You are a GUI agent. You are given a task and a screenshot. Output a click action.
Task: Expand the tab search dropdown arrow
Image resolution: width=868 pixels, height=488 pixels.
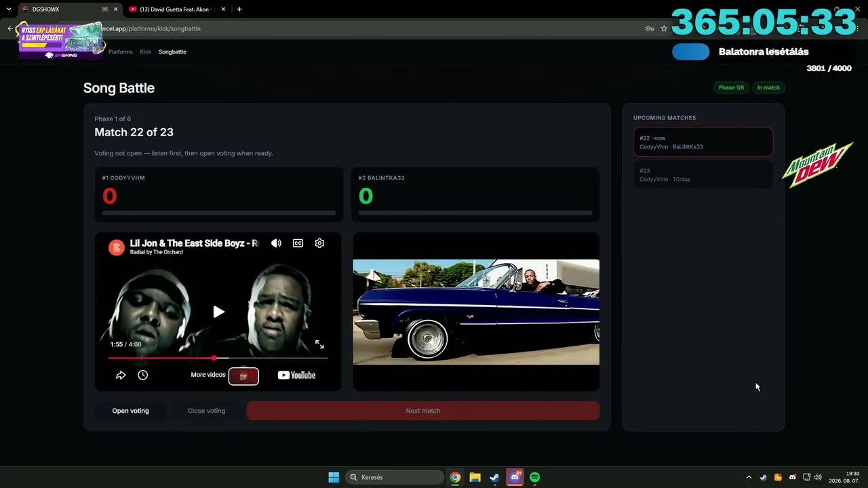[x=9, y=9]
